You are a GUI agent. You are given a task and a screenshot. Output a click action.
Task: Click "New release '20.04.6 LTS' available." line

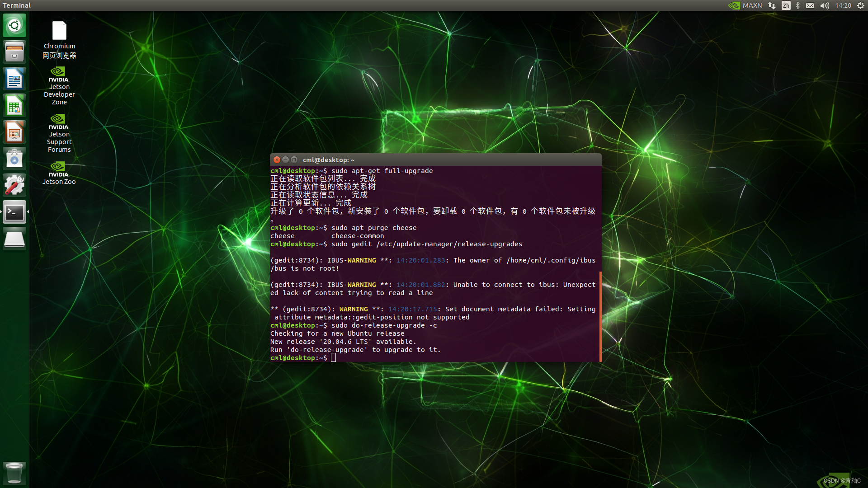[343, 342]
